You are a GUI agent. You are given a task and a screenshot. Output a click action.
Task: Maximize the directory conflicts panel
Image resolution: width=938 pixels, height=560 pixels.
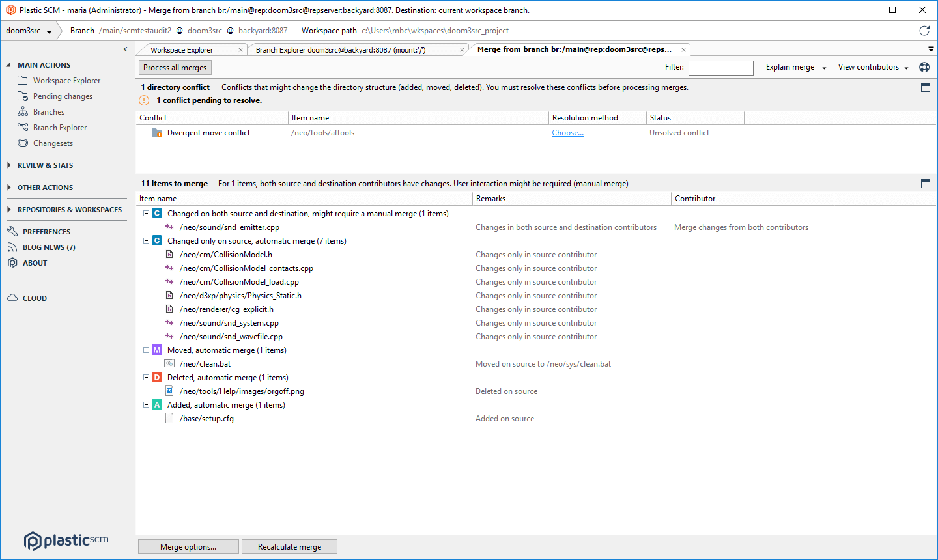pos(926,86)
